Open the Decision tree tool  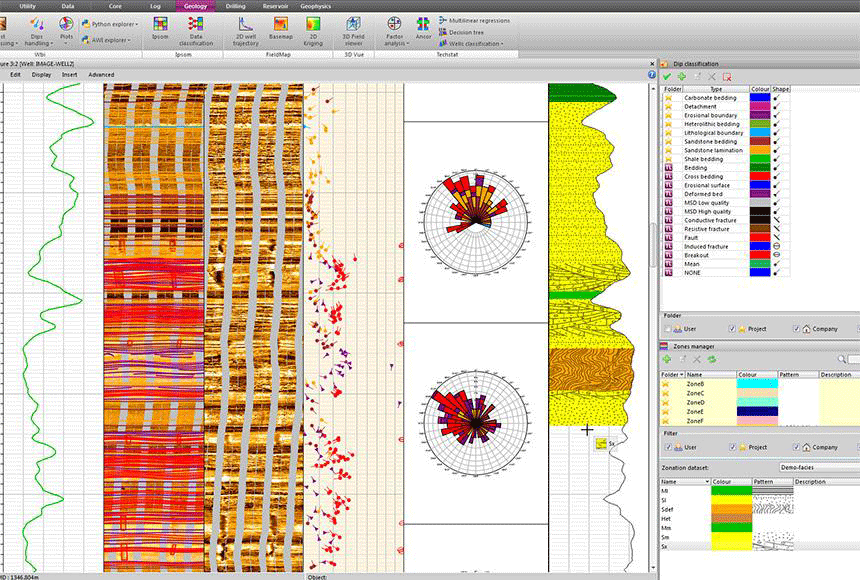[461, 32]
